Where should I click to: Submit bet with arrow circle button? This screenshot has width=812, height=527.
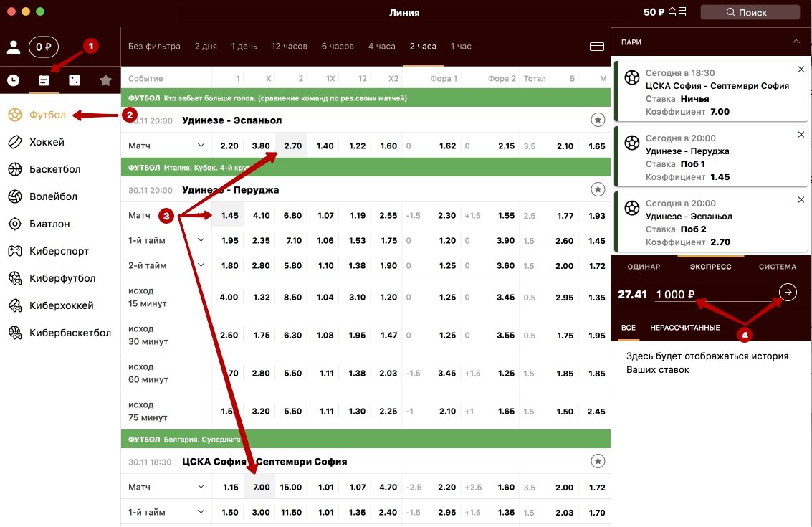(788, 292)
